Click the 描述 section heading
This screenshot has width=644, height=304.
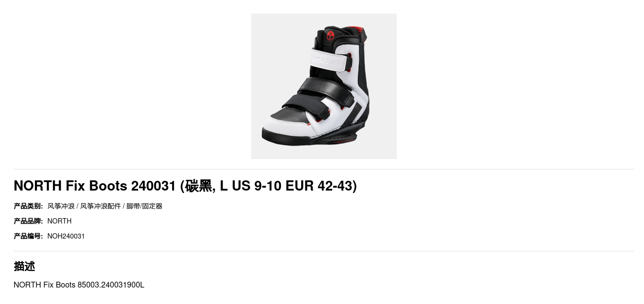pos(24,266)
